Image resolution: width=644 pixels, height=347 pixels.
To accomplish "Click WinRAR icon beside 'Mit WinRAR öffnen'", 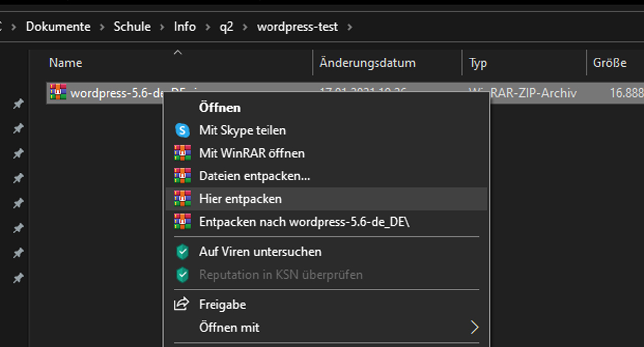I will coord(182,153).
